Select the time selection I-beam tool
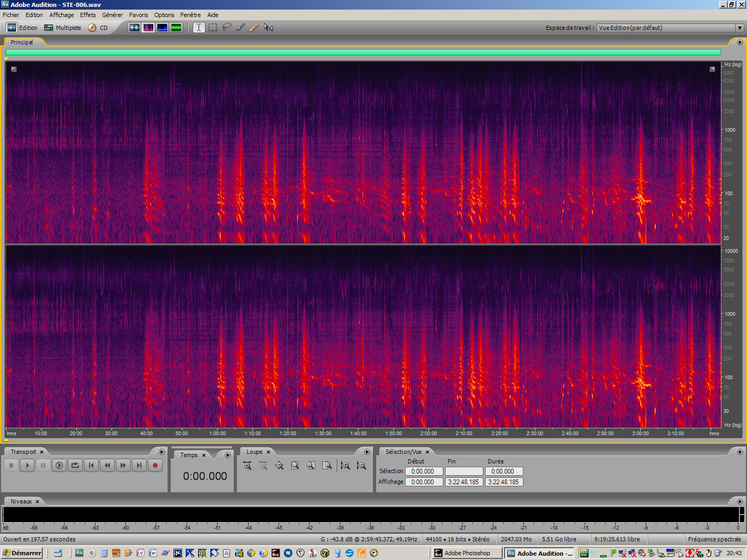The width and height of the screenshot is (747, 560). [x=198, y=27]
